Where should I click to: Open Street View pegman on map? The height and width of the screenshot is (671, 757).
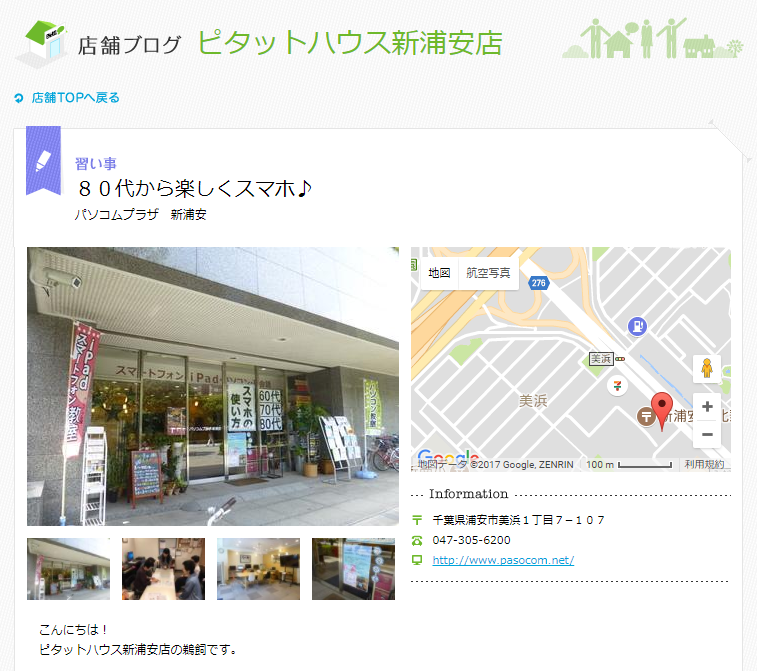707,368
